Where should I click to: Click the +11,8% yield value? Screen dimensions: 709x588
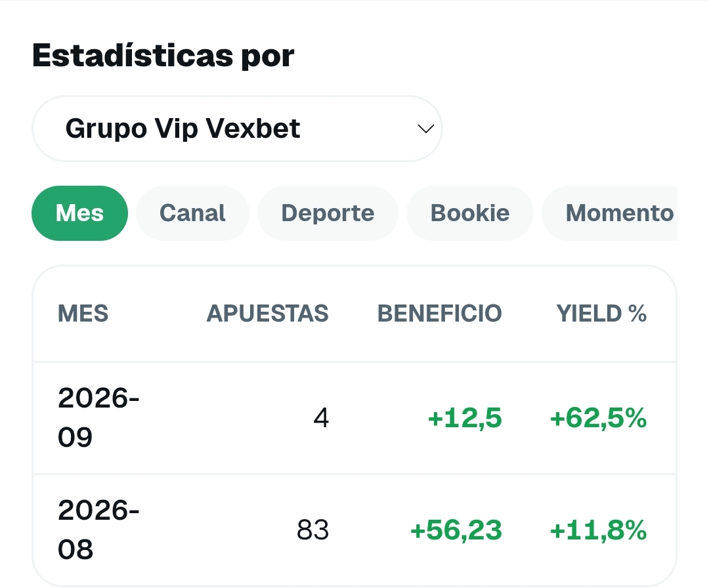(x=598, y=530)
